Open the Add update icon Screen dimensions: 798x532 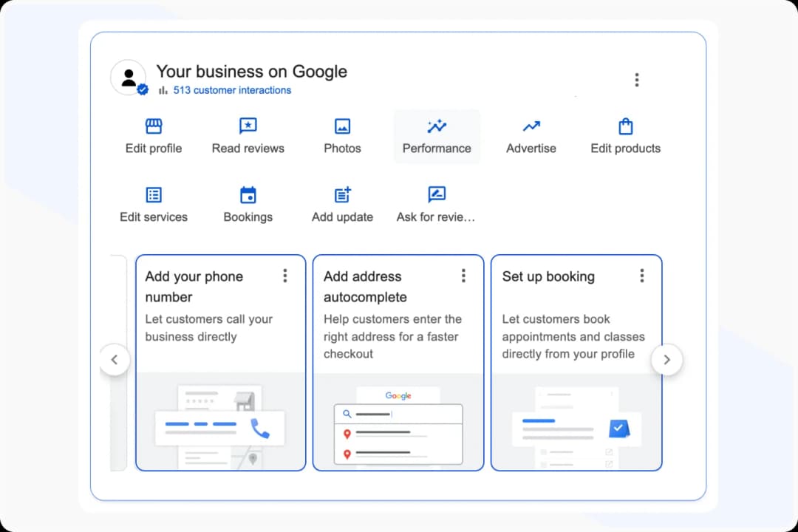tap(342, 194)
